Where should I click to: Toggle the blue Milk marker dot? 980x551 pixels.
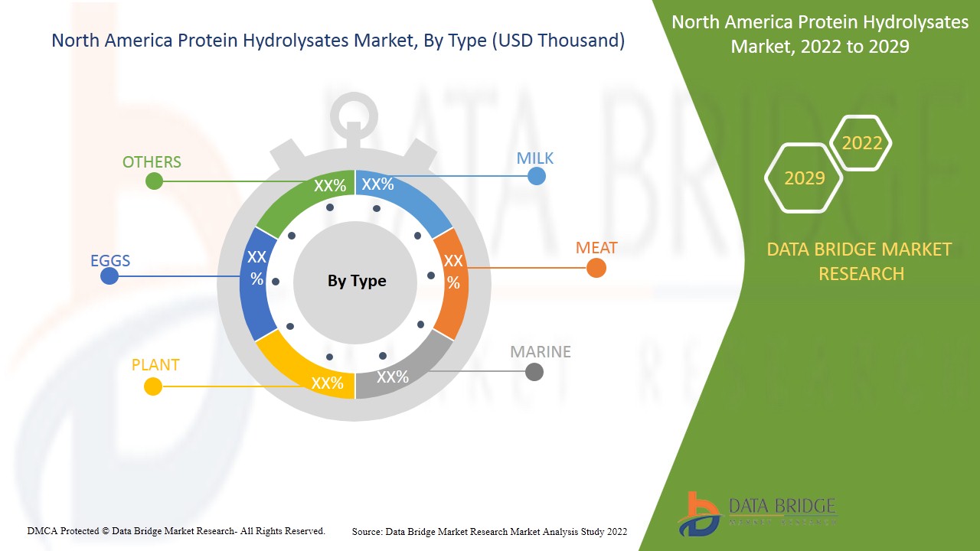click(x=536, y=175)
